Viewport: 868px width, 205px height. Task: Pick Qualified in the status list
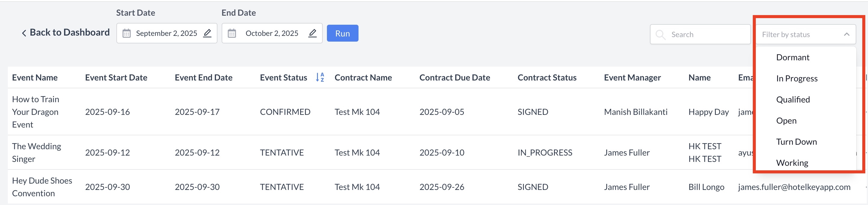[x=793, y=99]
